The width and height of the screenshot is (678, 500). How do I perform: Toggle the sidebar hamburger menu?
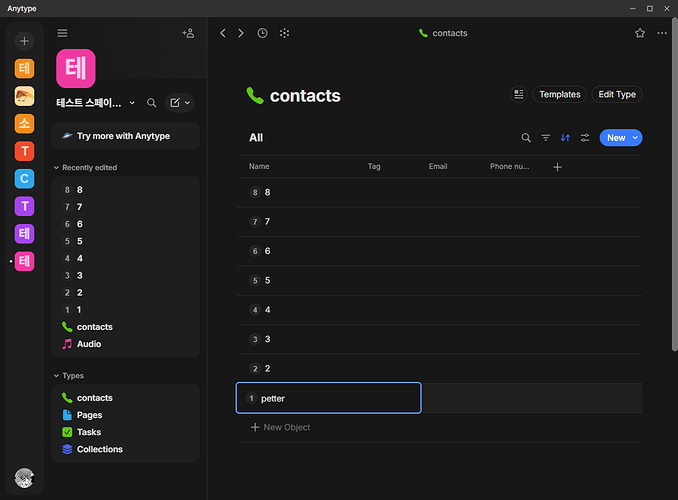[x=62, y=33]
